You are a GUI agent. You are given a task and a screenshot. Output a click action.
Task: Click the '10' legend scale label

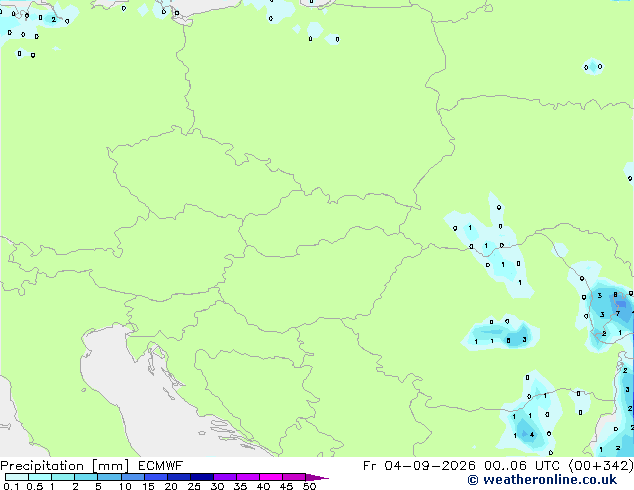coord(125,486)
